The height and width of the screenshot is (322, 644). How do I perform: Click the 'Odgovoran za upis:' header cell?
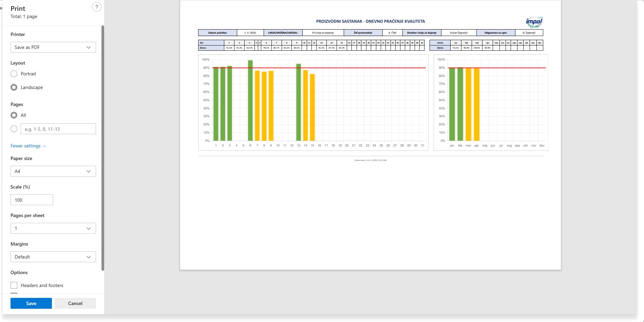[496, 33]
